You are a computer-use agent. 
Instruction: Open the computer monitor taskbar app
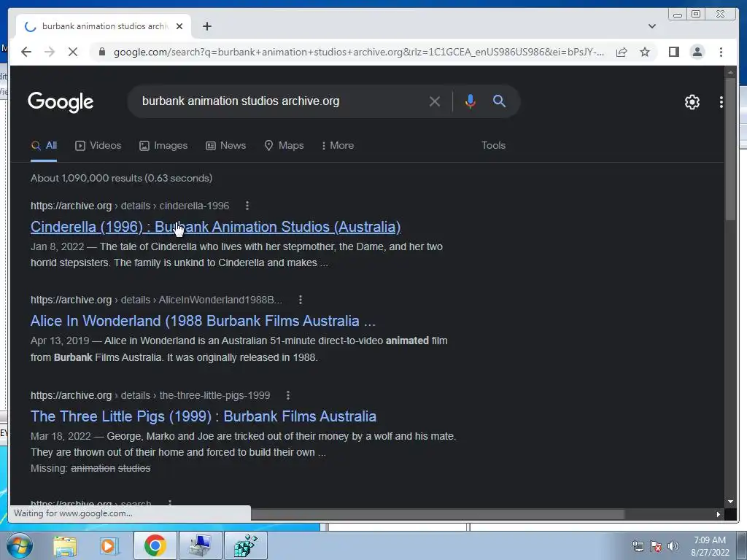click(200, 545)
